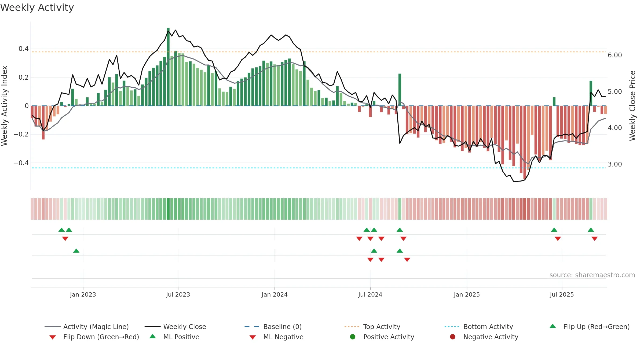Toggle the Baseline (0) legend entry
The height and width of the screenshot is (362, 644).
273,327
